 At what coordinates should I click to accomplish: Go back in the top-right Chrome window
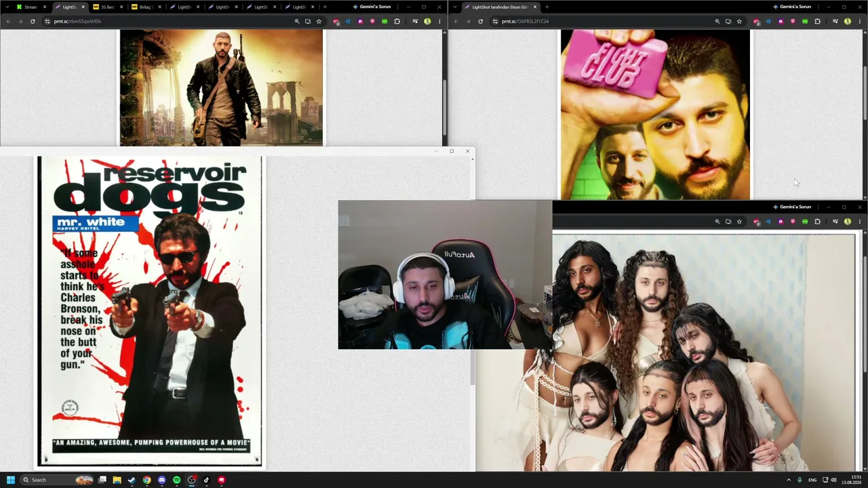click(x=456, y=21)
